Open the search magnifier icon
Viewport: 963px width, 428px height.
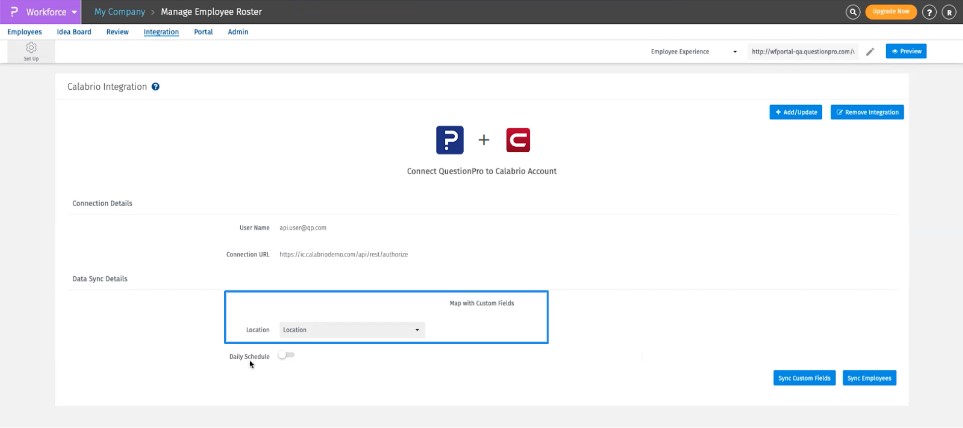click(x=852, y=12)
